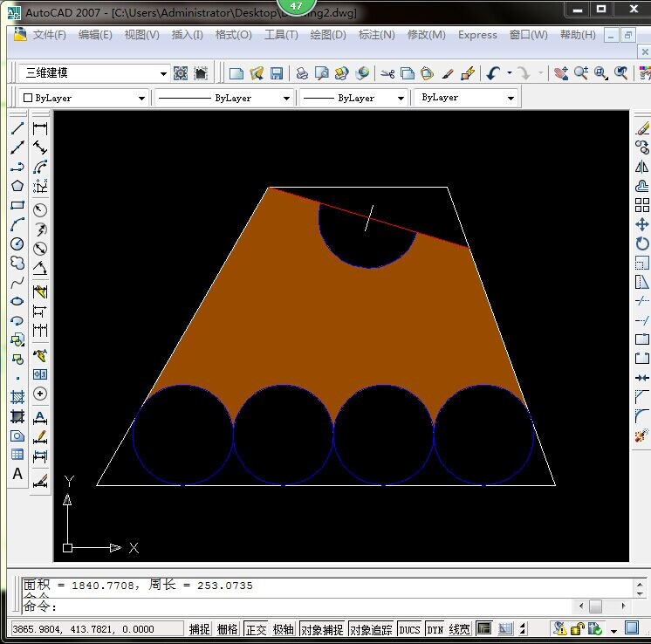This screenshot has height=644, width=651.
Task: Click the command window horizontal scrollbar
Action: pyautogui.click(x=595, y=606)
